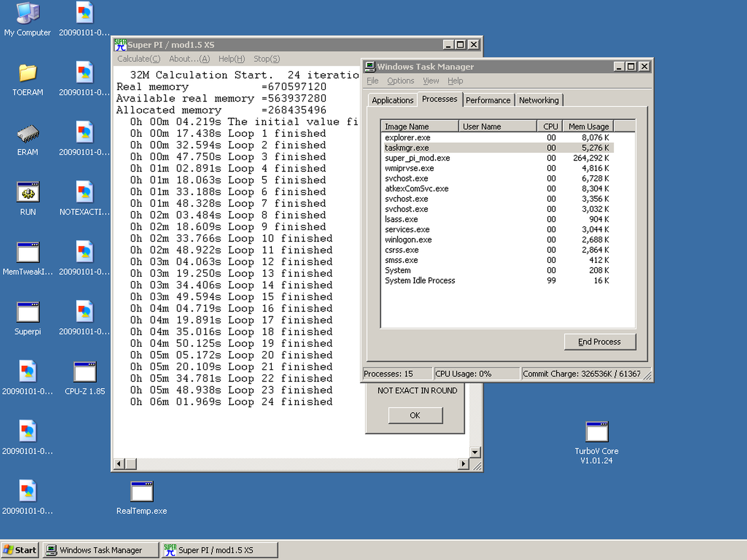This screenshot has width=747, height=560.
Task: Select the svchost.exe row using 3,032 K
Action: click(x=498, y=209)
